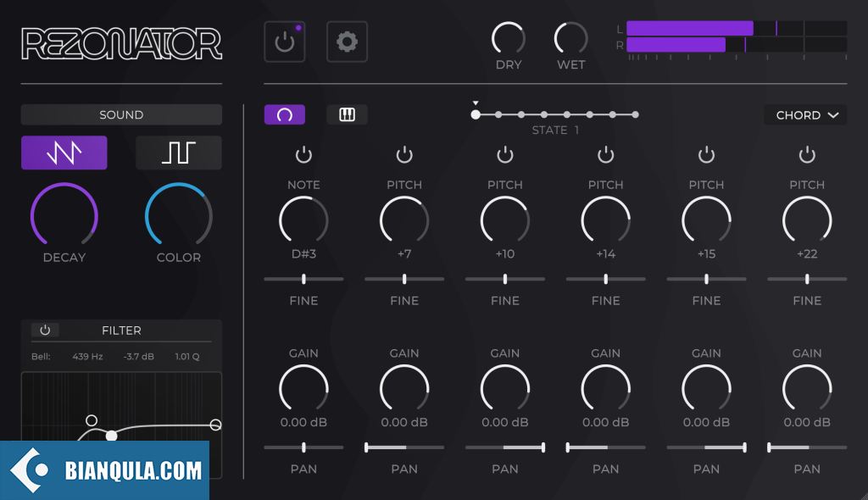Click the PITCH knob showing +10
Image resolution: width=868 pixels, height=500 pixels.
click(505, 219)
